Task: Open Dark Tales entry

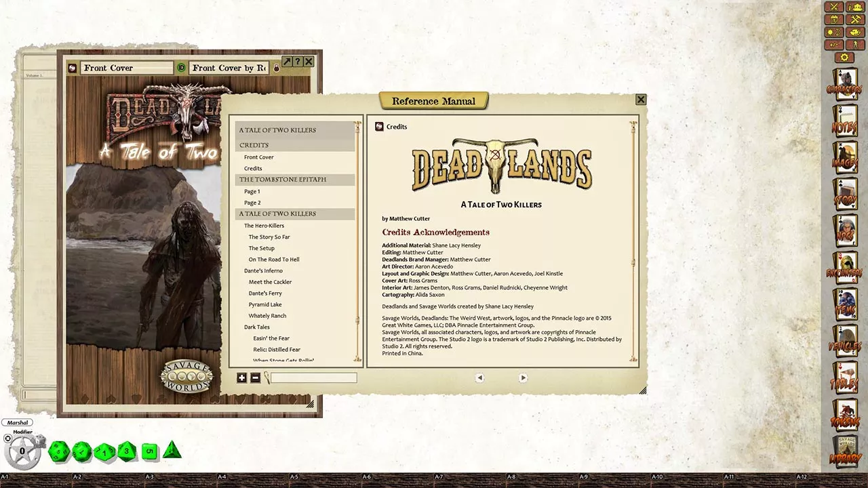Action: (x=257, y=327)
